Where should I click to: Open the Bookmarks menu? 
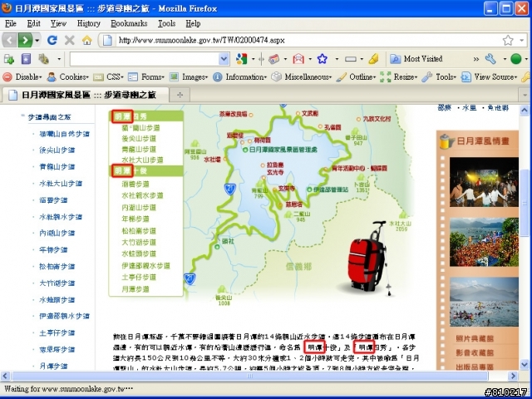coord(129,23)
